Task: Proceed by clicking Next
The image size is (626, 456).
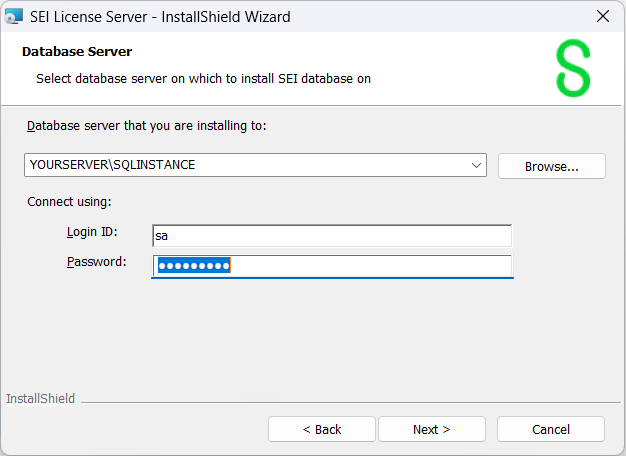Action: click(431, 429)
